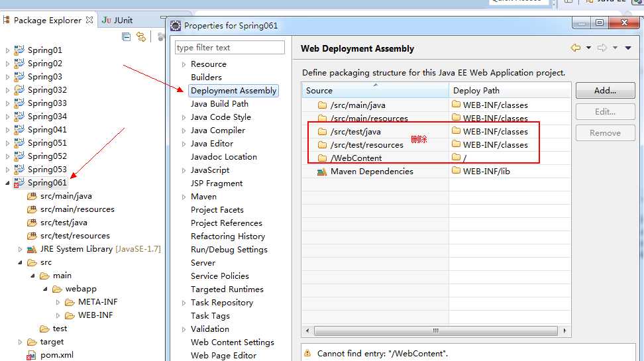644x361 pixels.
Task: Click the test folder icon
Action: pos(45,329)
